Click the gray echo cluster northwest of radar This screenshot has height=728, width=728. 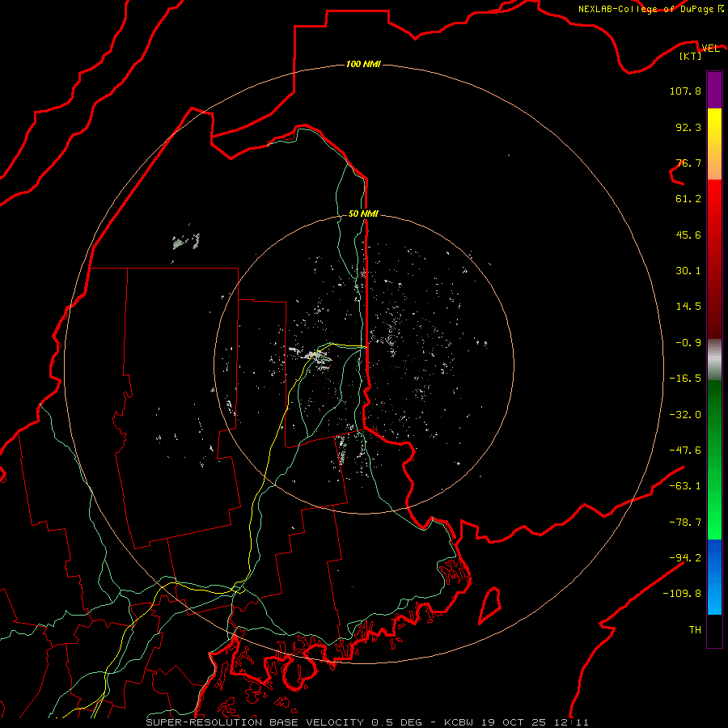click(186, 241)
